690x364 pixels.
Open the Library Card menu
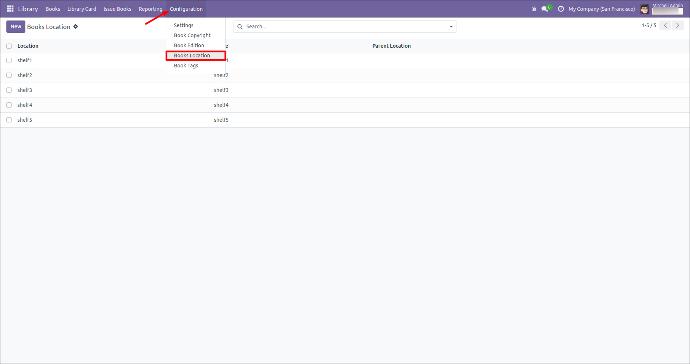click(x=81, y=9)
